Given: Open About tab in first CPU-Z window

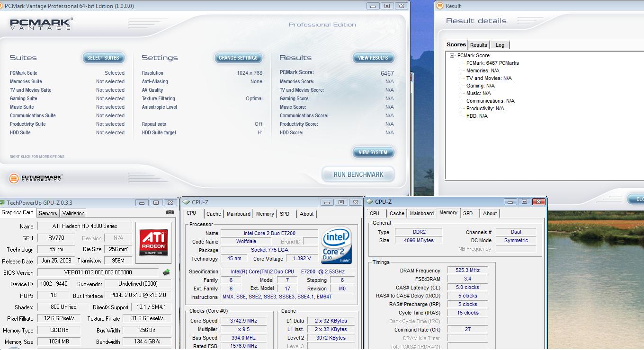Looking at the screenshot, I should tap(307, 214).
